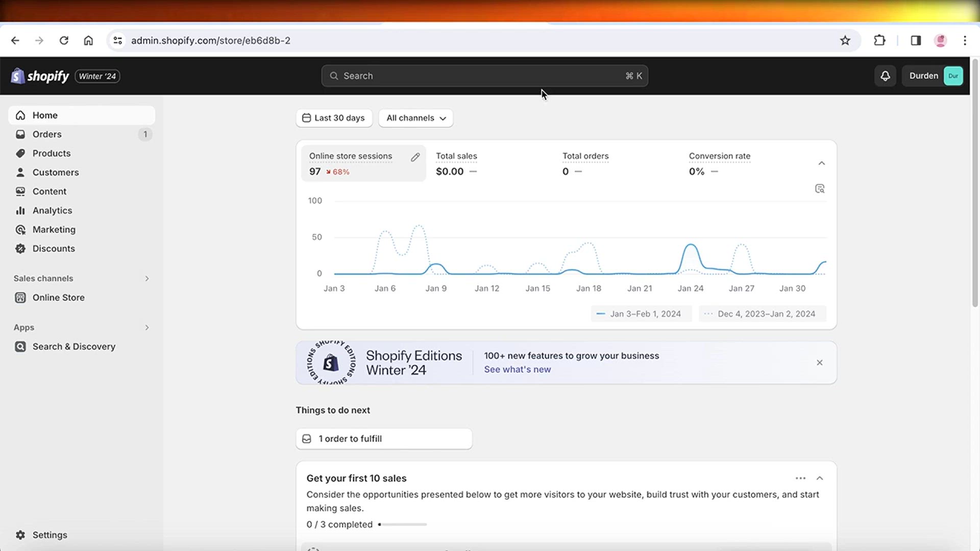Open site information icon in address bar

pyautogui.click(x=118, y=40)
